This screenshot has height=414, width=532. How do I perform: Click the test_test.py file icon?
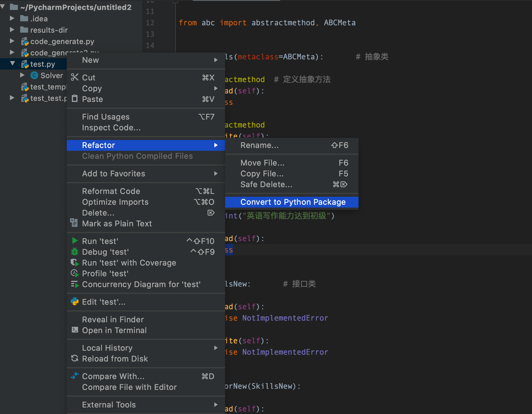[25, 98]
